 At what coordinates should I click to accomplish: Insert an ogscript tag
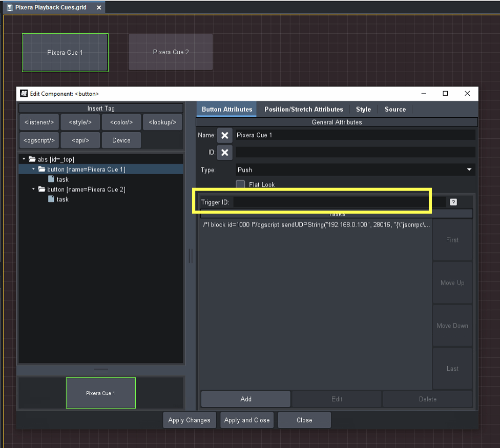39,140
